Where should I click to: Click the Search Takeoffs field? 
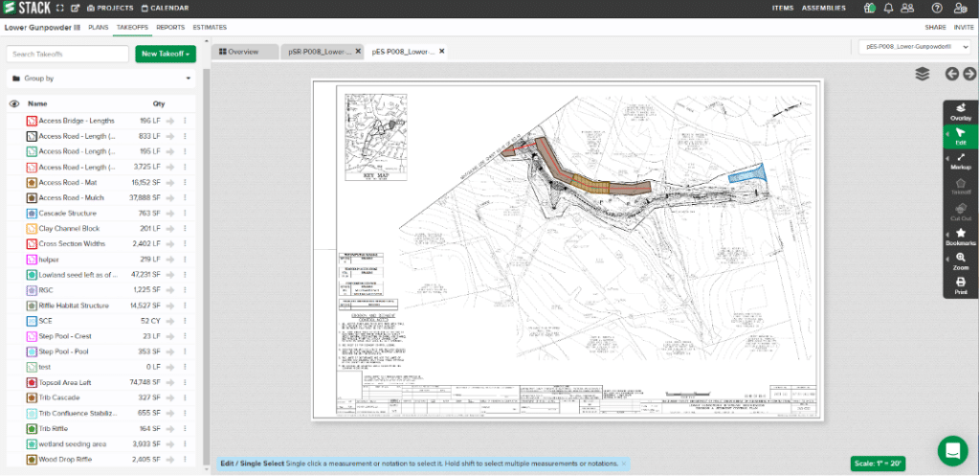67,55
